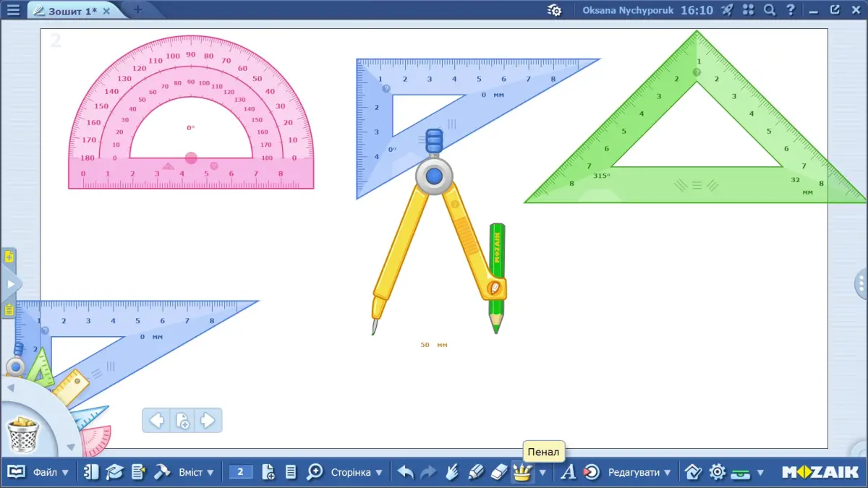Open the search magnifier in top bar

point(770,10)
